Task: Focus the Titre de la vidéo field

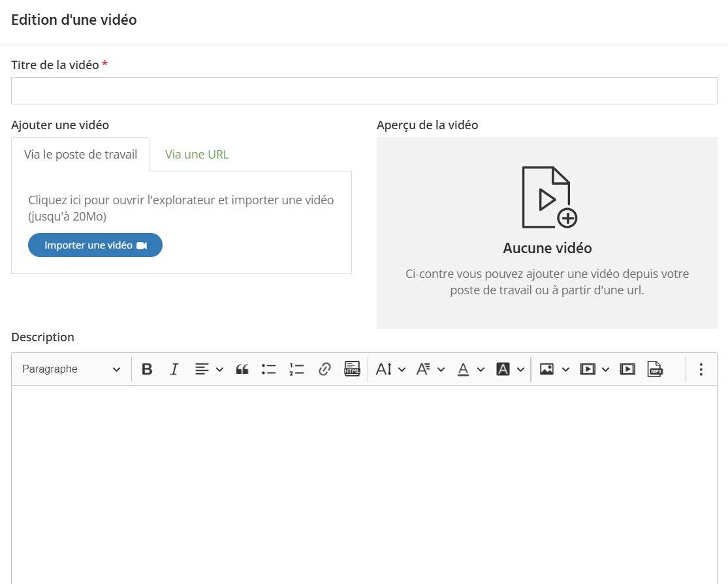Action: (x=364, y=91)
